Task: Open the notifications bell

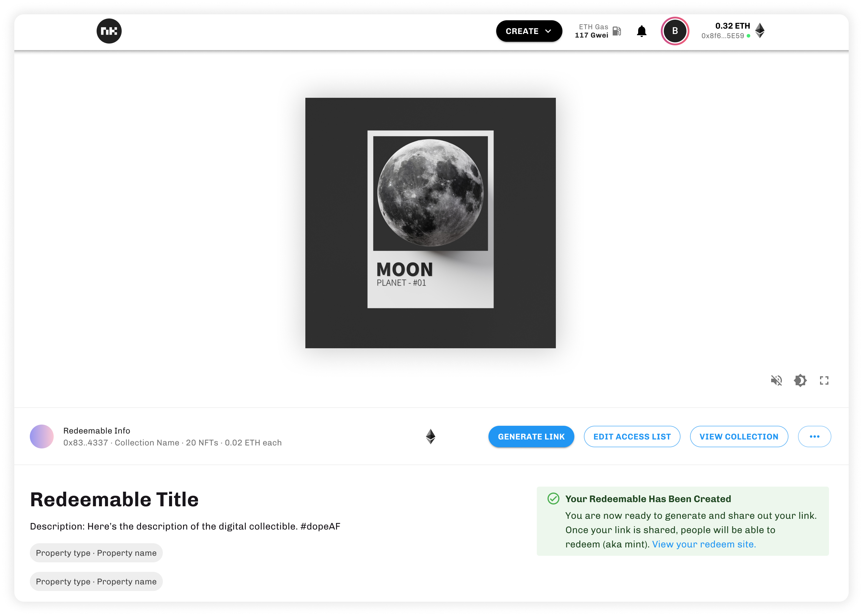Action: [x=641, y=31]
